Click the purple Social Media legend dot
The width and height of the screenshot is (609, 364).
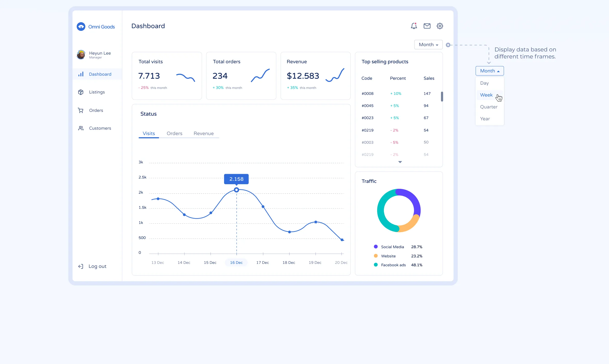(375, 246)
